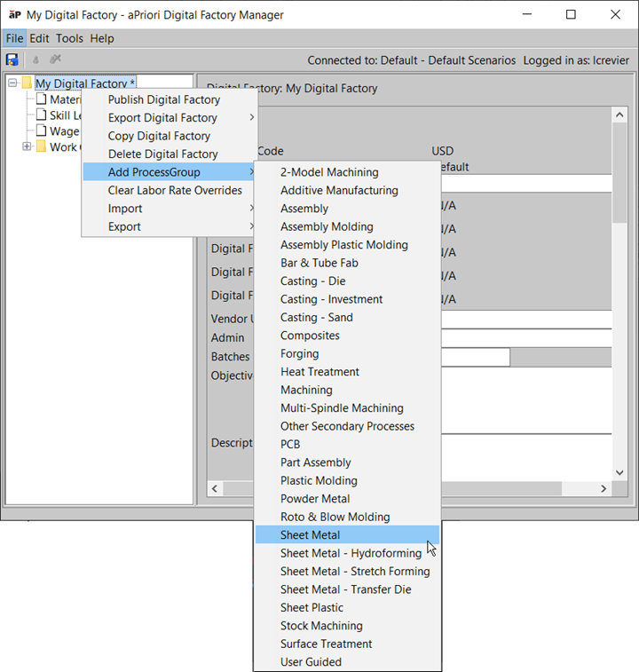Expand the Work folder tree node
The width and height of the screenshot is (639, 672).
click(27, 146)
